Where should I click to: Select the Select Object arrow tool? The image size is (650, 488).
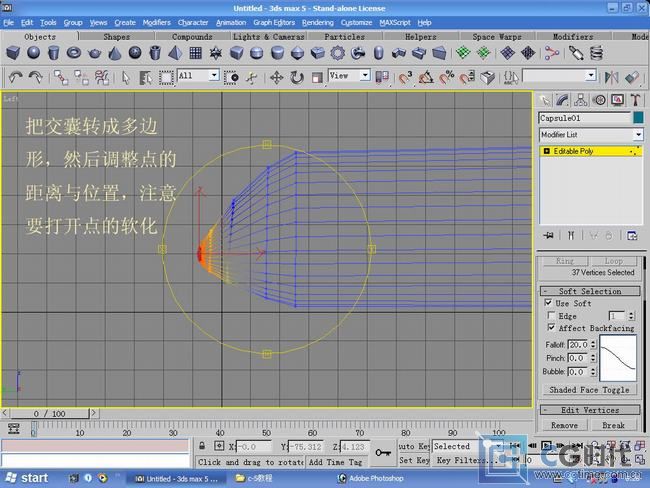[126, 78]
